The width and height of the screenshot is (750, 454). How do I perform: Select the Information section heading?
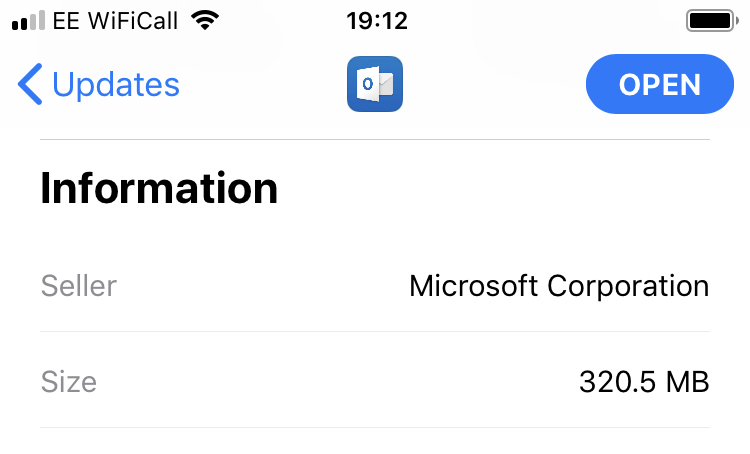tap(159, 188)
